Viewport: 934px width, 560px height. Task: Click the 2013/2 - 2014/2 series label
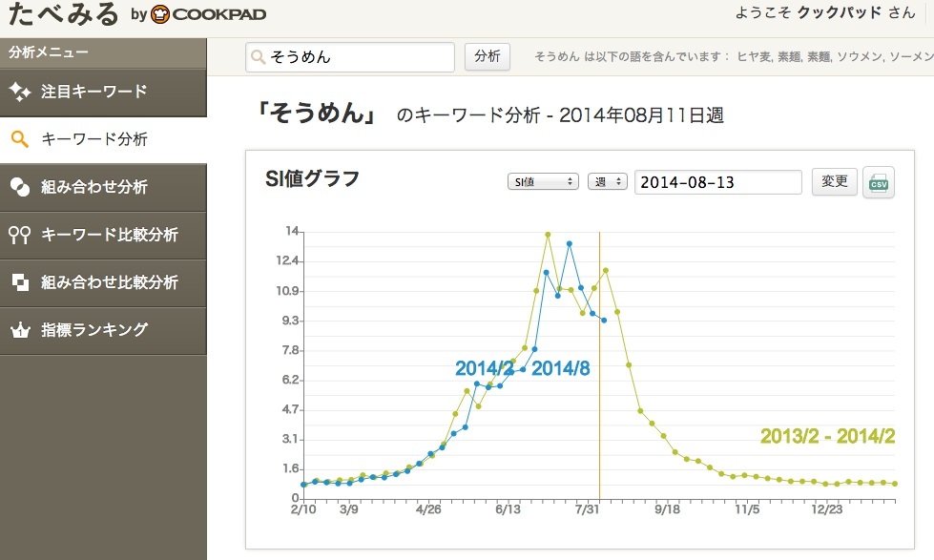(827, 437)
